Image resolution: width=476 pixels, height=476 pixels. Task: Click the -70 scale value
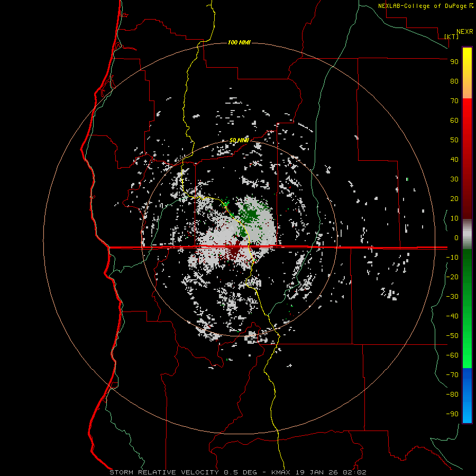pyautogui.click(x=452, y=374)
